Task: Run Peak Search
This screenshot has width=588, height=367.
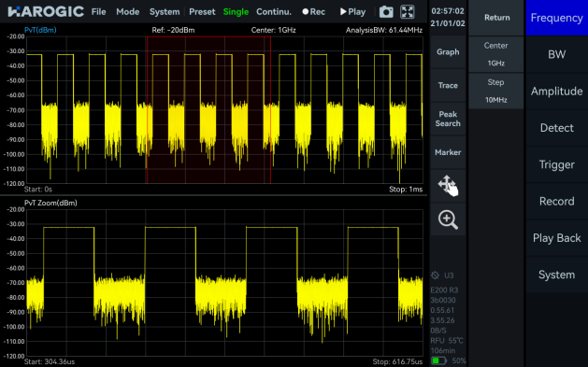Action: pyautogui.click(x=448, y=119)
